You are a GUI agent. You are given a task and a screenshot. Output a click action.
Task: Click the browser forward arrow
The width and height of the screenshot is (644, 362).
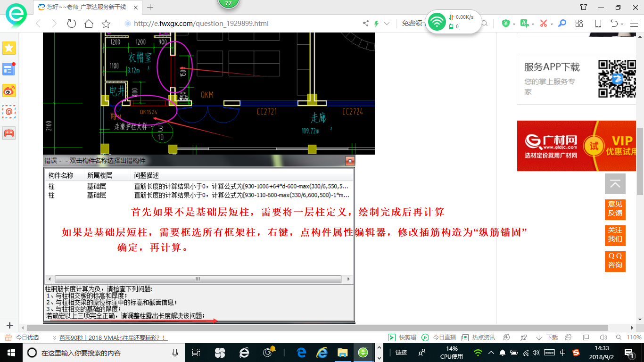pos(54,24)
